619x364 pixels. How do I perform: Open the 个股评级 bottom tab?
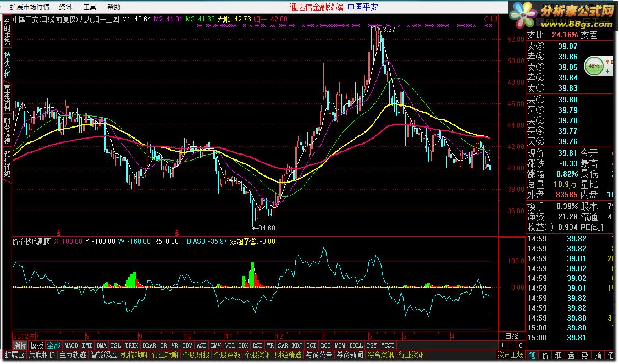226,355
